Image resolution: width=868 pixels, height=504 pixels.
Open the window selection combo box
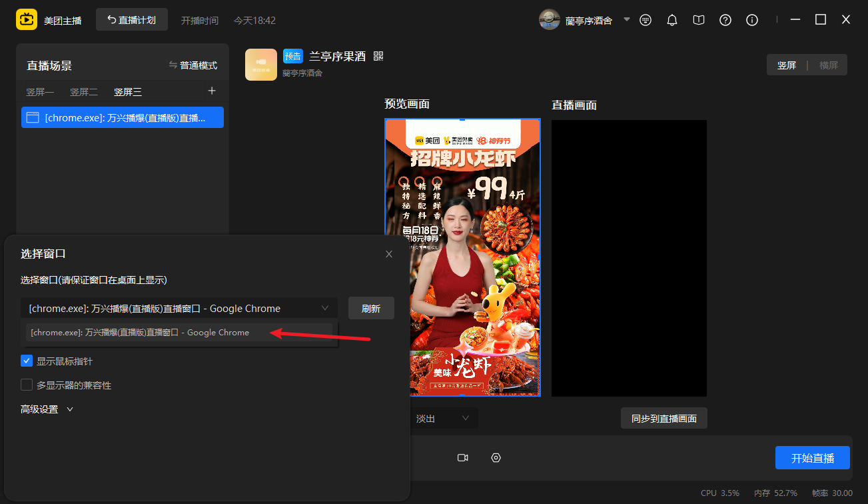(x=179, y=308)
